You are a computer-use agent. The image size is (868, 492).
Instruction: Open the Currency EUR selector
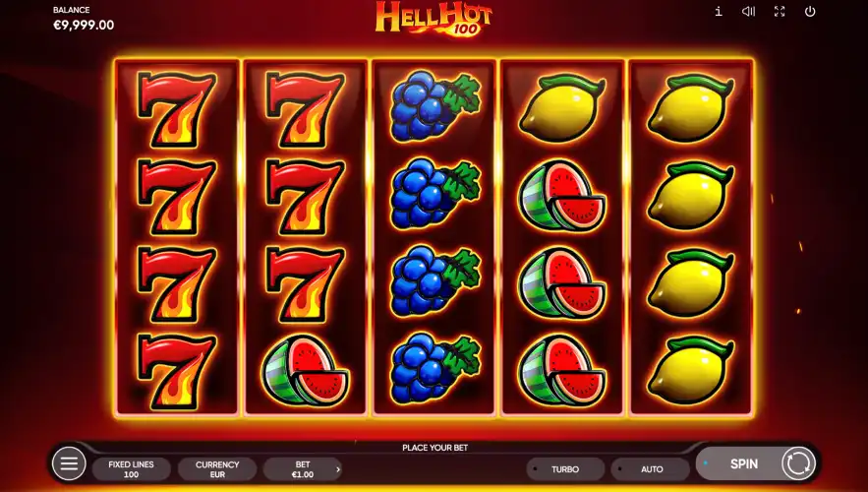click(x=217, y=469)
